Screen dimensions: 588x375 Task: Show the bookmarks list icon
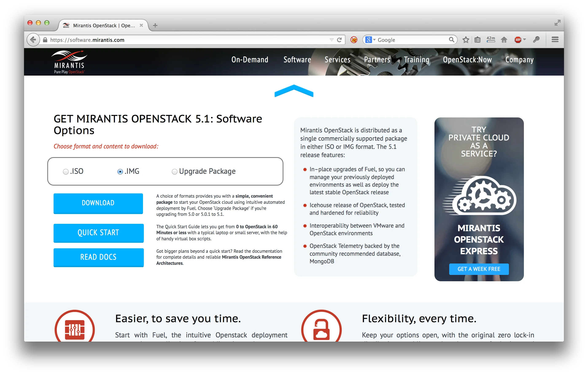click(477, 40)
